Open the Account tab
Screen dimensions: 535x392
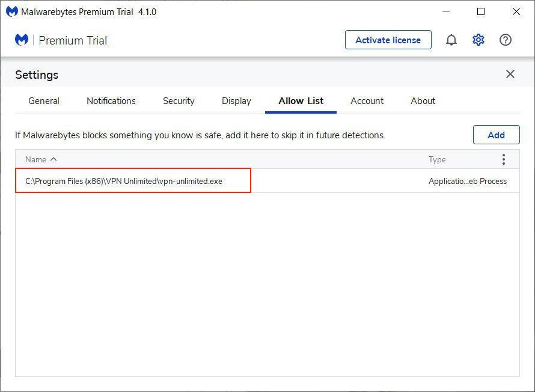[x=367, y=101]
